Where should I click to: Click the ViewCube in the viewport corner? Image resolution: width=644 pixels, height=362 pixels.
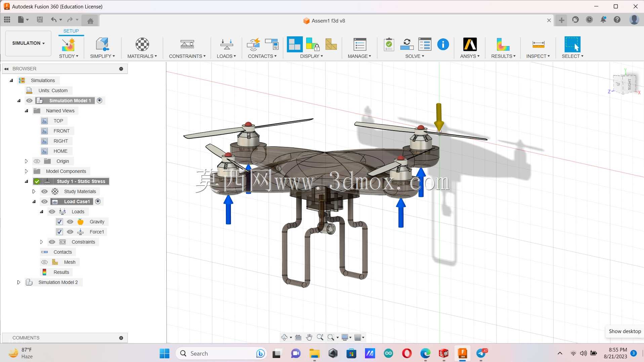coord(625,84)
